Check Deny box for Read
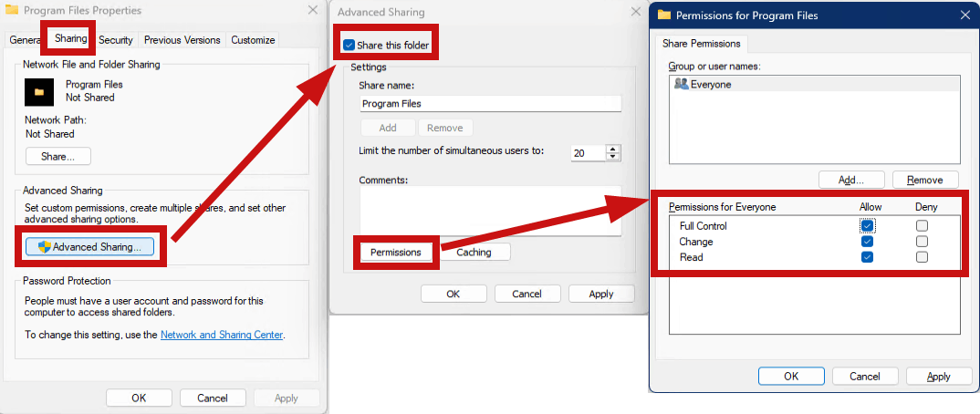 [x=922, y=256]
